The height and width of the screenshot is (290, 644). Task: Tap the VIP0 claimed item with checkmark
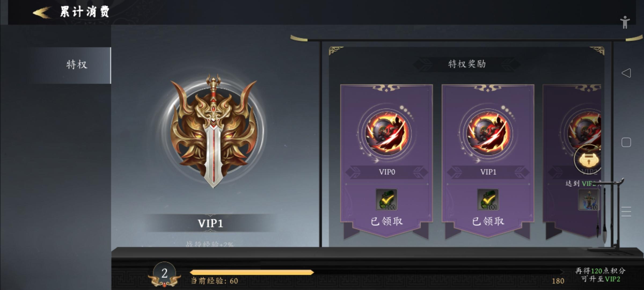(387, 200)
